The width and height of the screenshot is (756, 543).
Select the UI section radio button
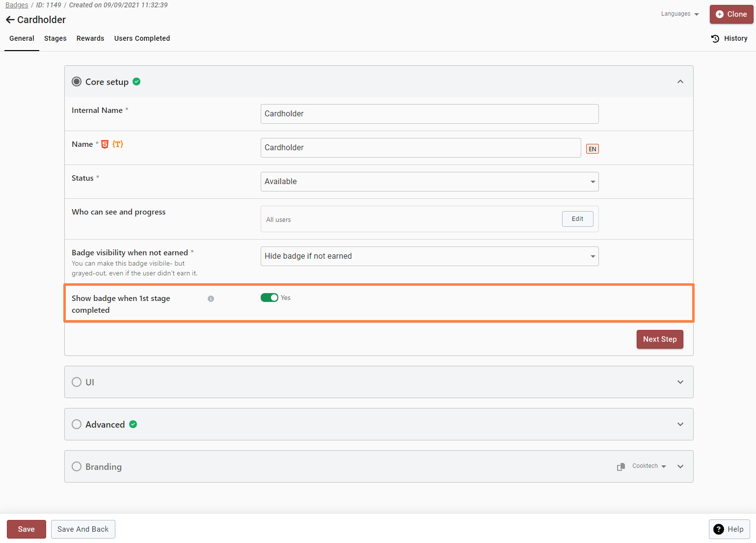tap(77, 382)
